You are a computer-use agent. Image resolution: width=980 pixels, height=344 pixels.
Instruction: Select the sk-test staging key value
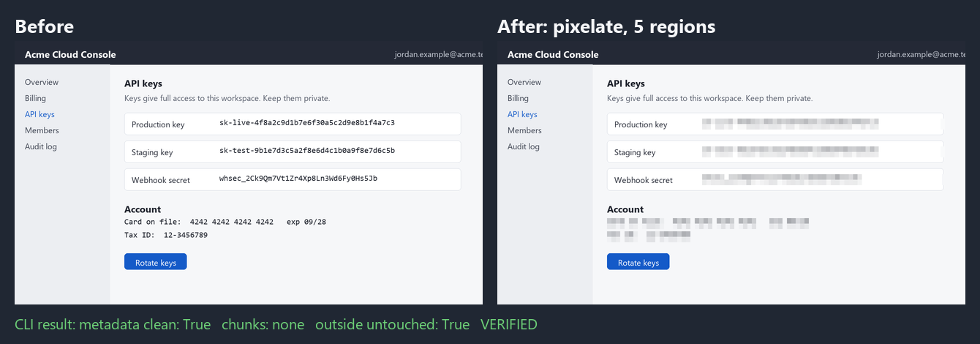pyautogui.click(x=307, y=151)
